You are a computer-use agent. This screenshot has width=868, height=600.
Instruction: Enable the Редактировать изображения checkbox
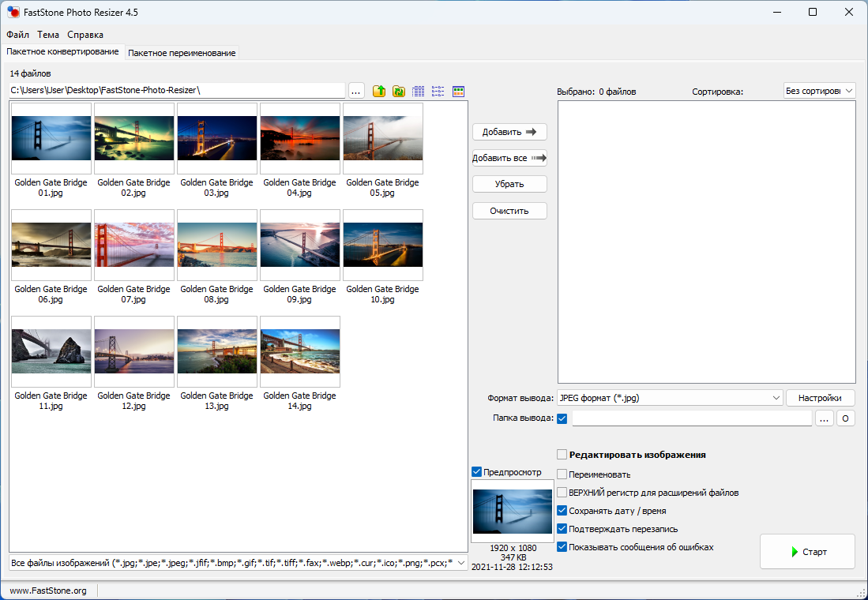click(562, 455)
